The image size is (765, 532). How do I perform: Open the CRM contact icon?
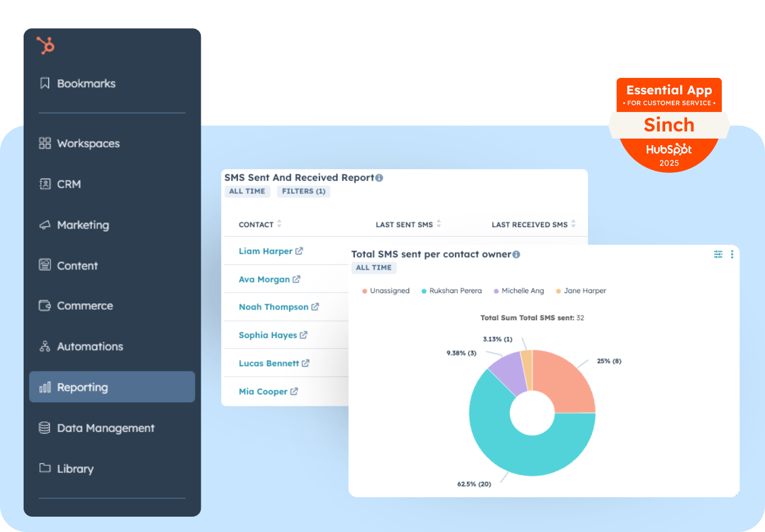click(x=45, y=183)
